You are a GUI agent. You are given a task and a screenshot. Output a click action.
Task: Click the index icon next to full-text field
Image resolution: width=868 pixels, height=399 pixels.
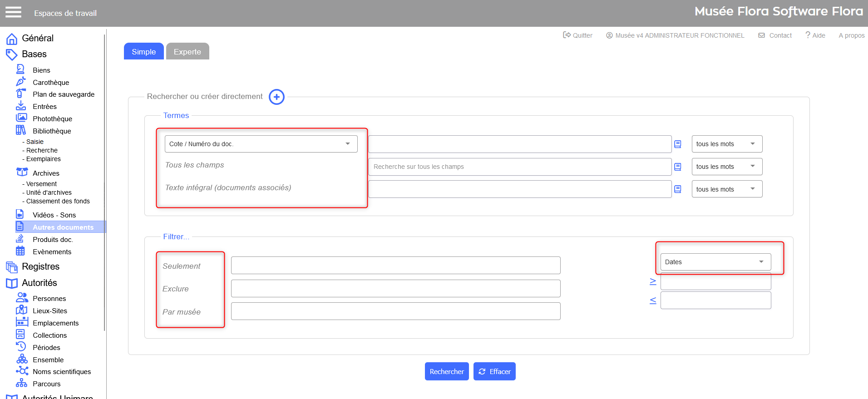pyautogui.click(x=677, y=189)
